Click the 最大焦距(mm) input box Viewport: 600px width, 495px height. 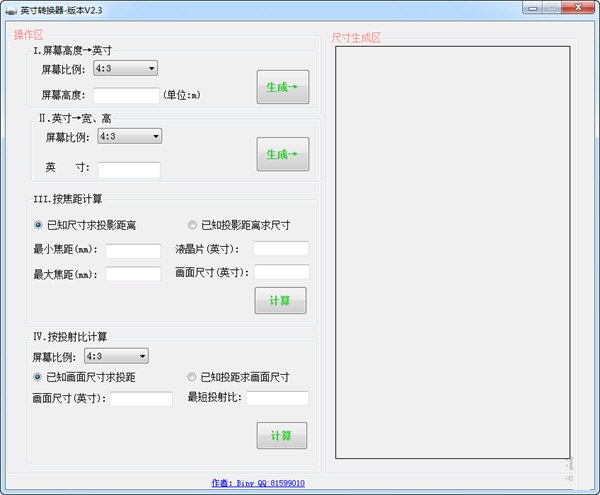[133, 274]
